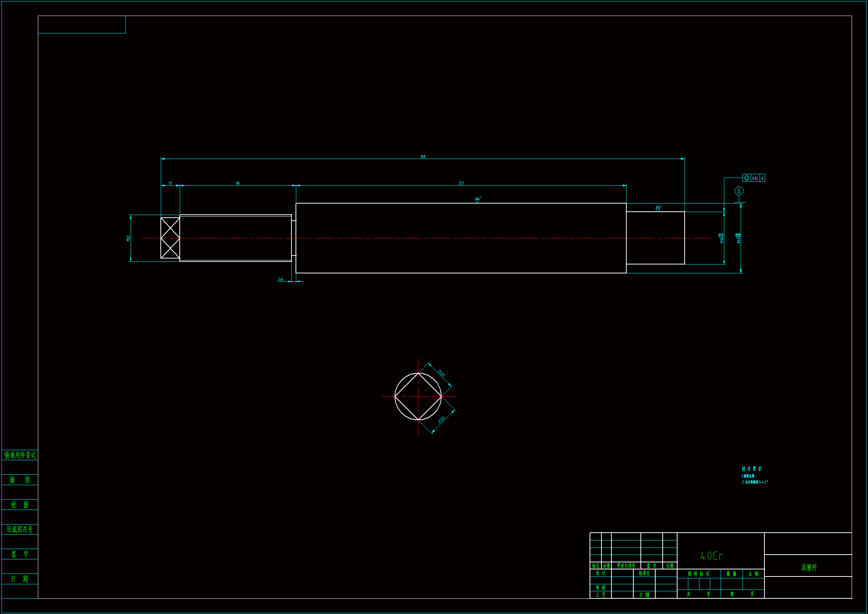Select the 活塞杆 part name text
This screenshot has height=614, width=868.
(809, 568)
